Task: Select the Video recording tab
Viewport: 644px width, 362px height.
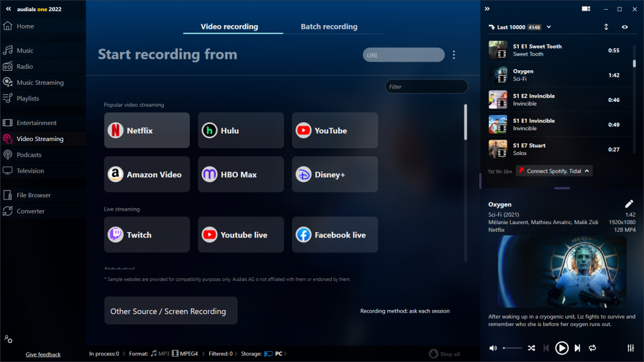Action: (232, 26)
